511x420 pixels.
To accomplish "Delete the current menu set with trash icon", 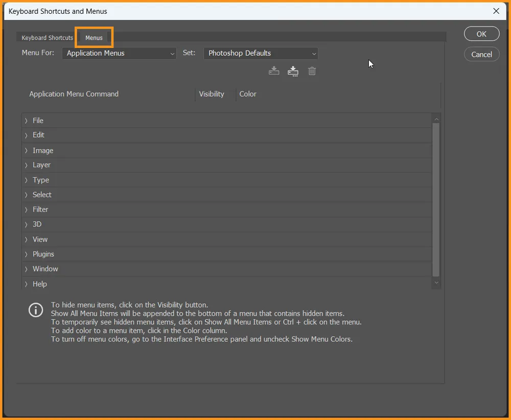I will coord(312,71).
